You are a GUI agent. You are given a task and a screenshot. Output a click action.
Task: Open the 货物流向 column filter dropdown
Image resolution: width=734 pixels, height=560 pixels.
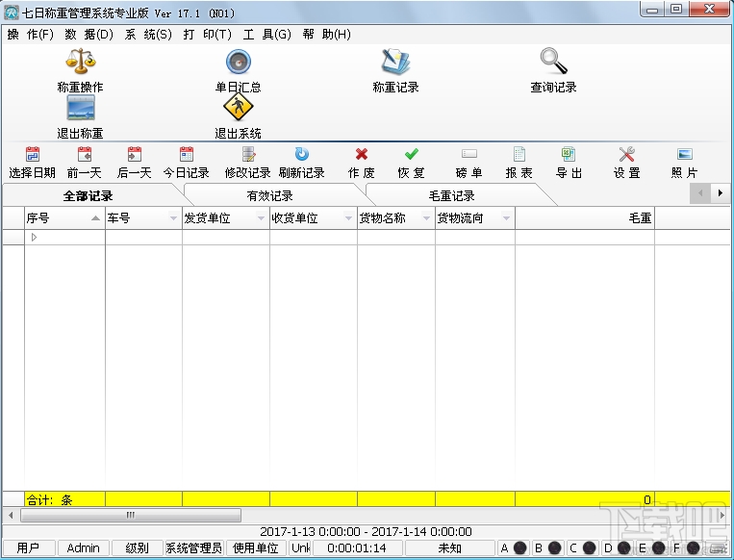pos(506,218)
